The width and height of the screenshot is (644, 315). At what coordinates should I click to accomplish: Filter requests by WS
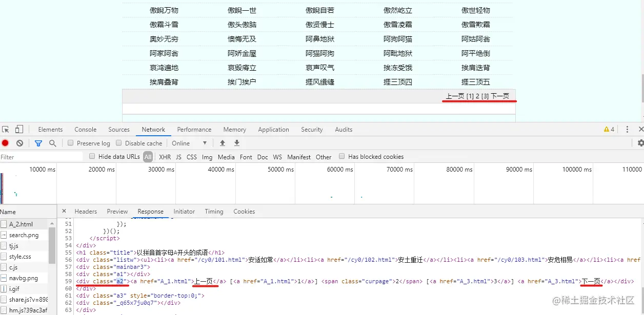point(277,157)
